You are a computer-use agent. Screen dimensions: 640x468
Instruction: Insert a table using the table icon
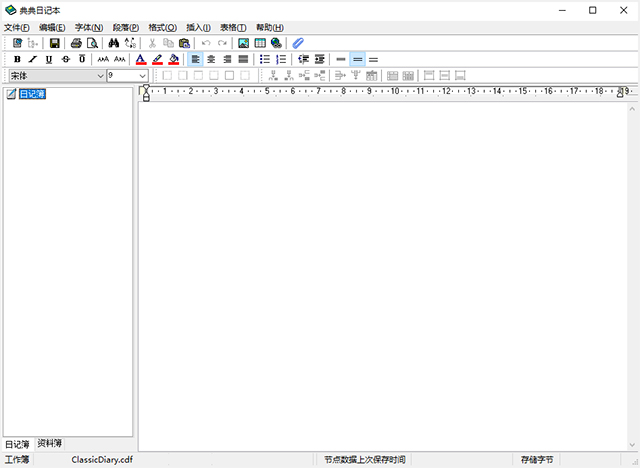tap(260, 43)
